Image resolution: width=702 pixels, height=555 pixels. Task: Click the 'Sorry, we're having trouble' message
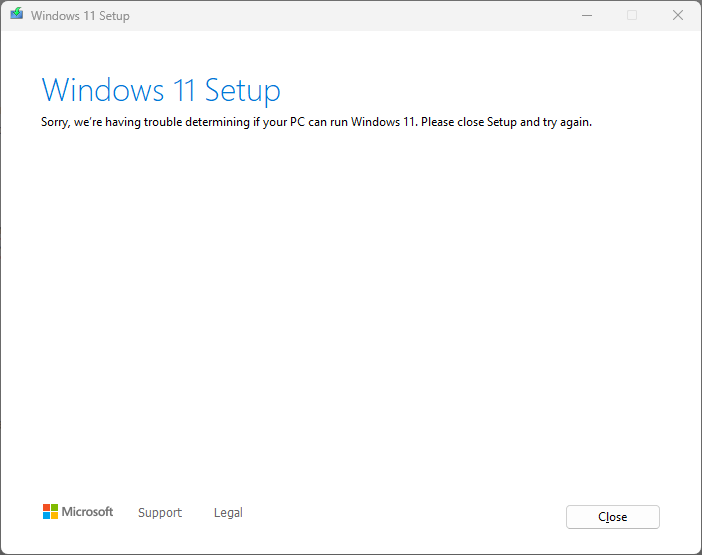(x=317, y=122)
